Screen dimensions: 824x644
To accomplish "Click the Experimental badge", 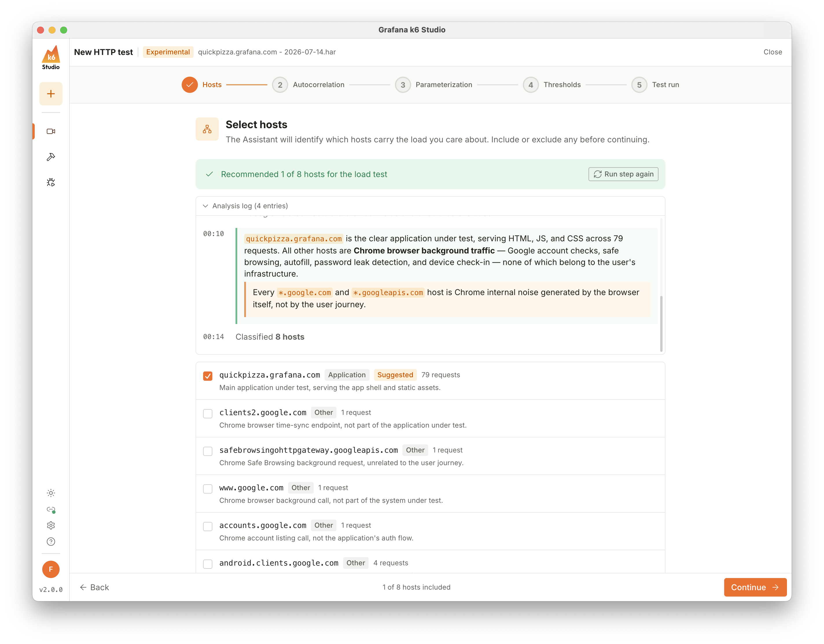I will pyautogui.click(x=168, y=52).
